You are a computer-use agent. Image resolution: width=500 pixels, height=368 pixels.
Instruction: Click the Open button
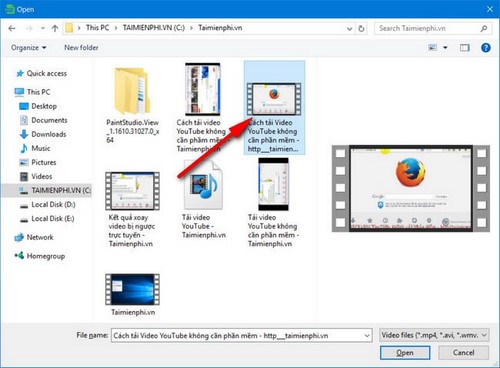tap(405, 353)
